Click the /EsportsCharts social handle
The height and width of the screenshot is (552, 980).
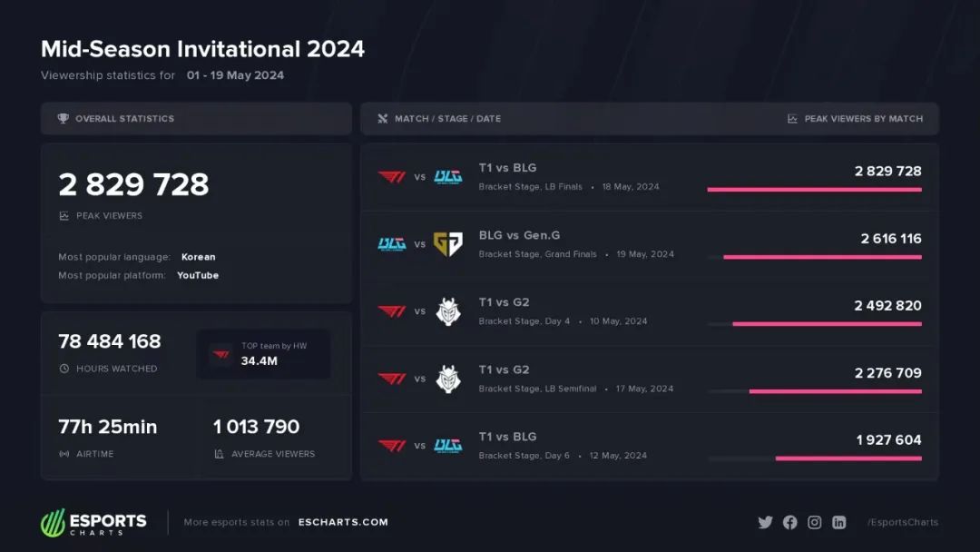902,522
